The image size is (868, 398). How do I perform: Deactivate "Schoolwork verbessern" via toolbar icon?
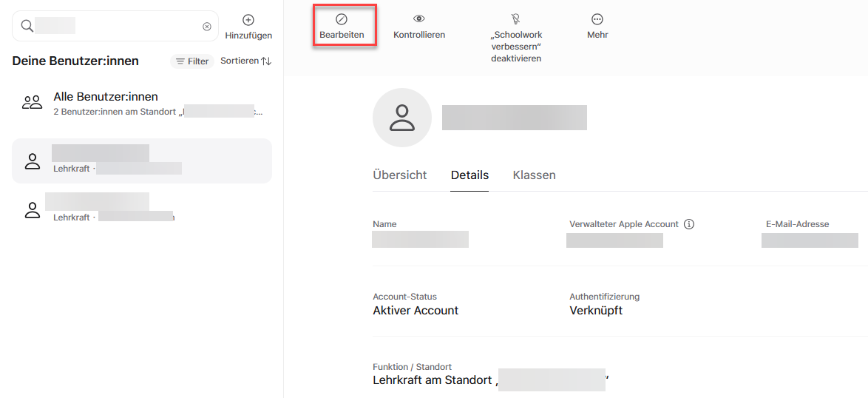click(515, 19)
